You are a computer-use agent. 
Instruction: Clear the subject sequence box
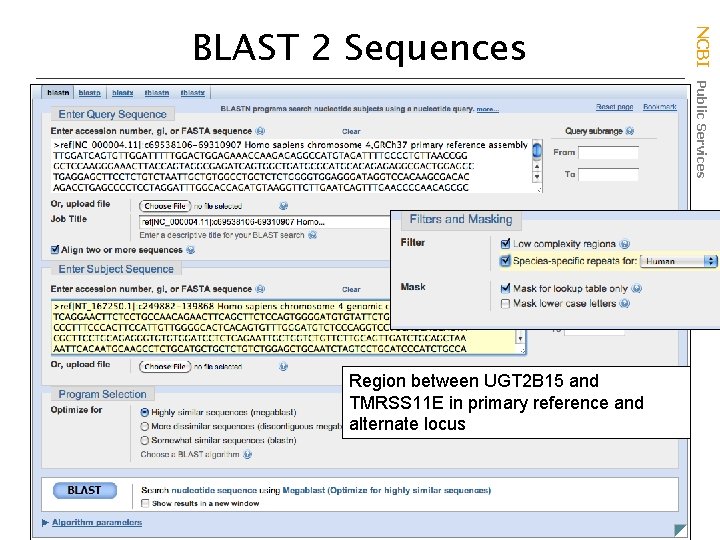point(351,289)
